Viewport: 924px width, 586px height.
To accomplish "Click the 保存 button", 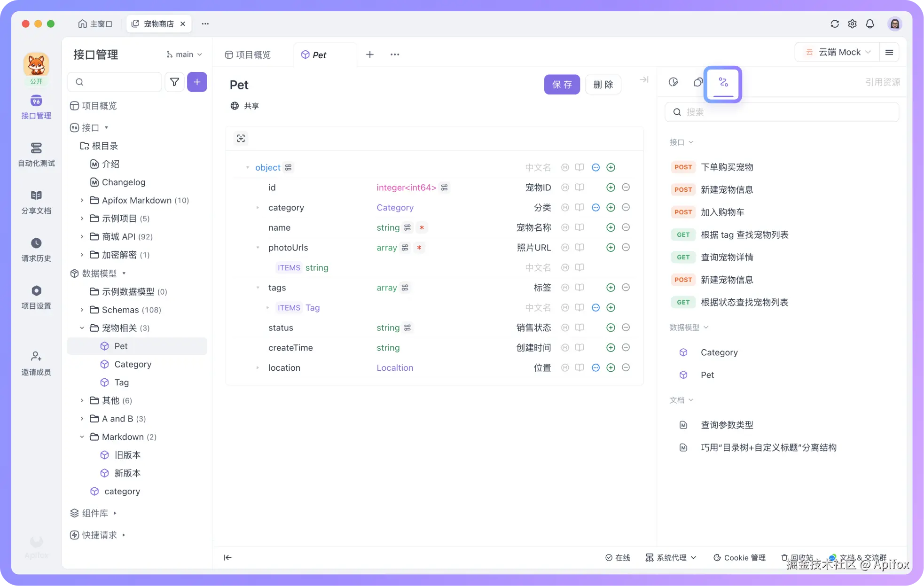I will pyautogui.click(x=562, y=85).
